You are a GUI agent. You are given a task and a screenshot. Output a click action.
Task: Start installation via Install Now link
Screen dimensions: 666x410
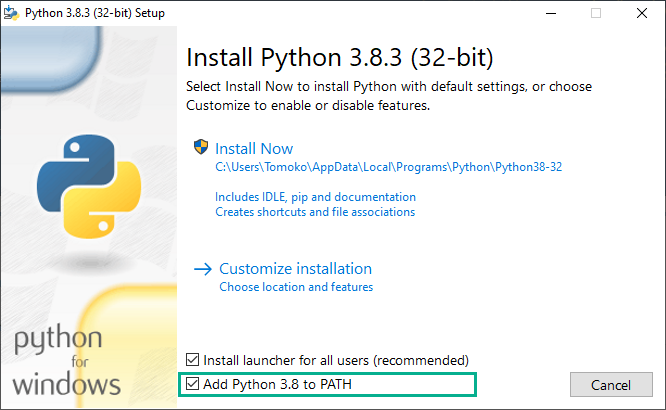(x=254, y=148)
